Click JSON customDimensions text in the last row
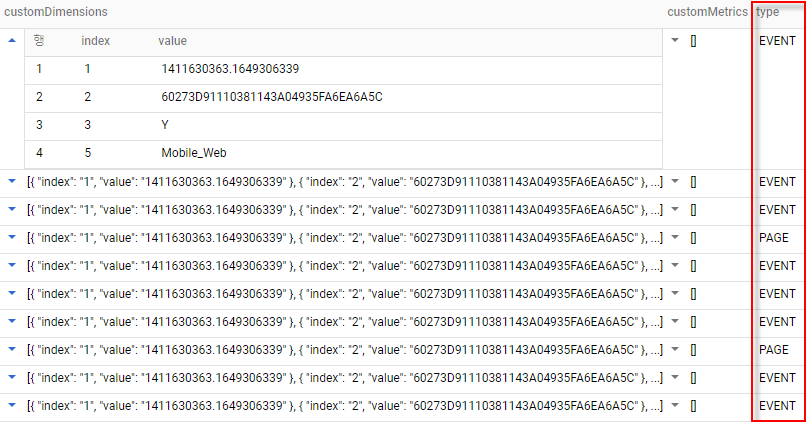This screenshot has height=422, width=806. click(345, 406)
